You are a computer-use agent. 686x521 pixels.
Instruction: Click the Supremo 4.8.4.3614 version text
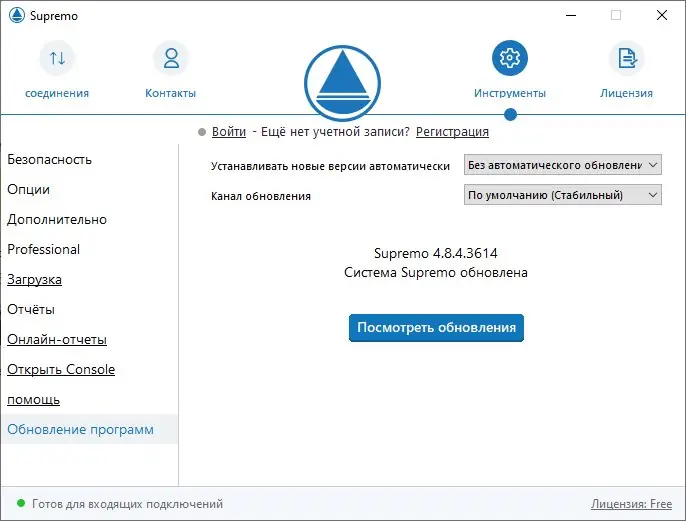pyautogui.click(x=436, y=253)
